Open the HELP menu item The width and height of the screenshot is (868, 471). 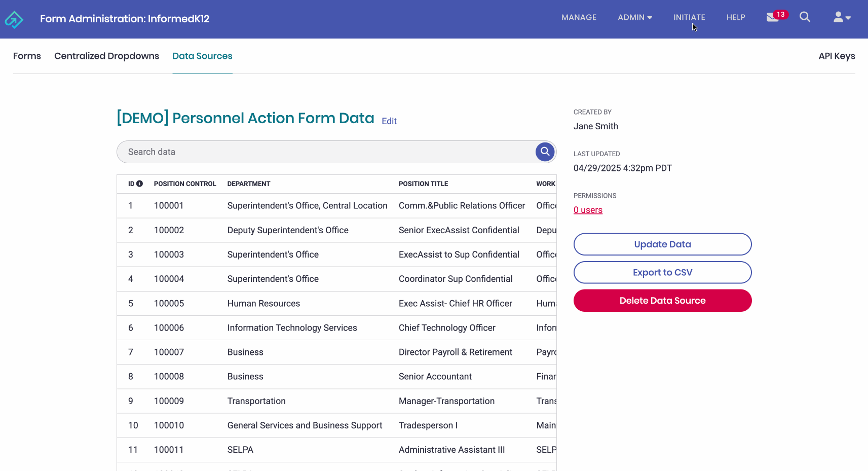tap(736, 17)
